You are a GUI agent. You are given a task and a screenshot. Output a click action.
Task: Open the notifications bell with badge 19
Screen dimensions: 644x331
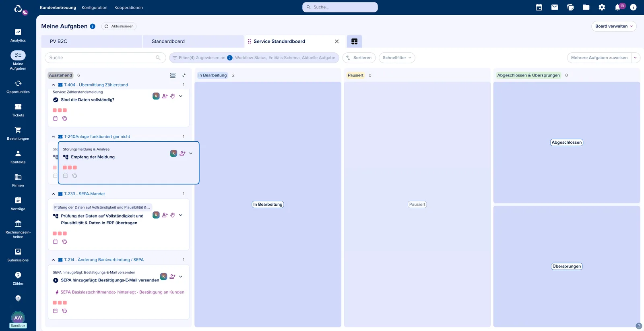click(x=618, y=7)
